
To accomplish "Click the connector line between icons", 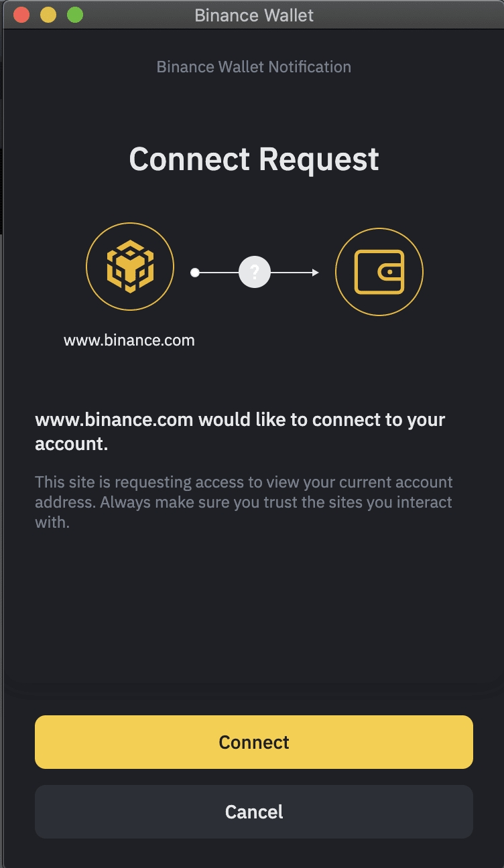I will pyautogui.click(x=219, y=273).
